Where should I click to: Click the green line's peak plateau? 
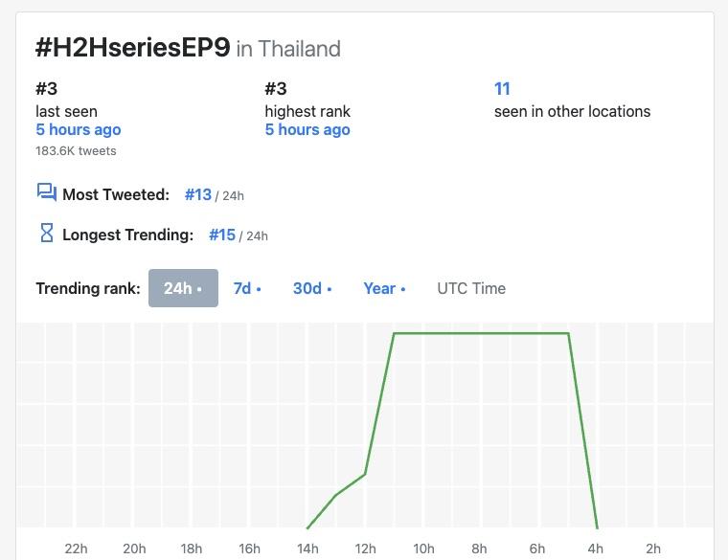(479, 333)
